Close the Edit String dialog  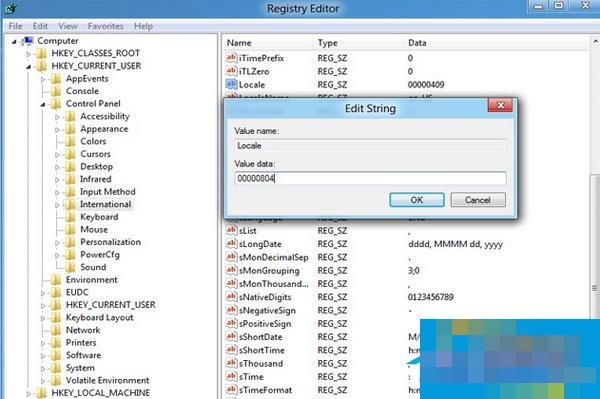pos(500,105)
